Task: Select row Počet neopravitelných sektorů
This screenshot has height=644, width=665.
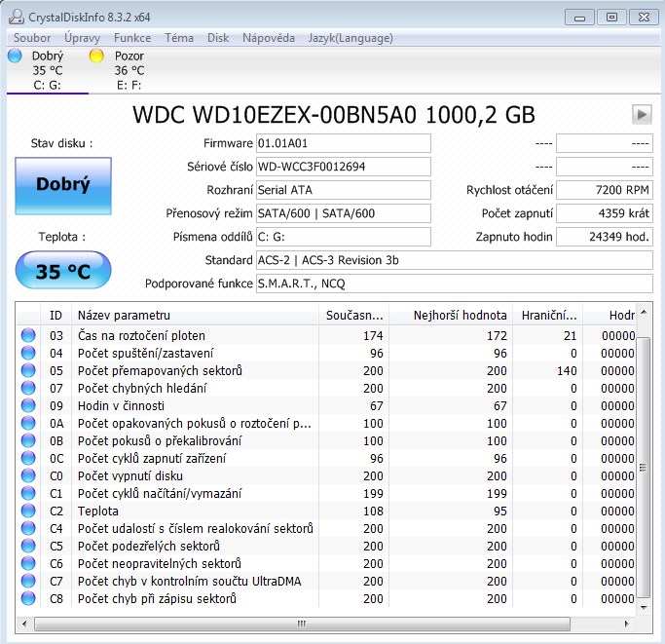Action: pos(326,563)
